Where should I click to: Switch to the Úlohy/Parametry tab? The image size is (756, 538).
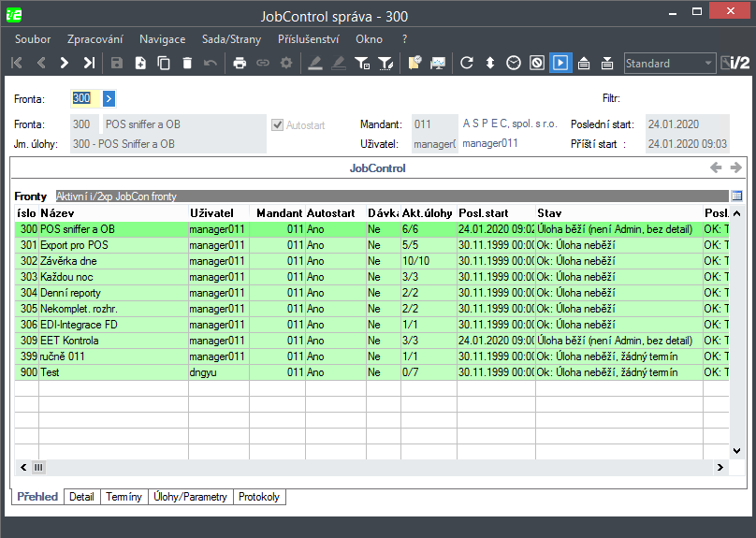[x=191, y=497]
